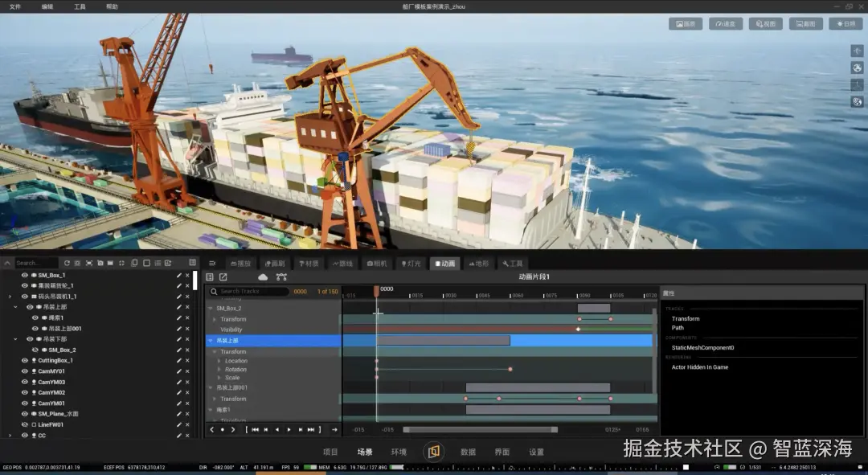The image size is (868, 475).
Task: Collapse 吊装上部001 track group
Action: pos(211,387)
